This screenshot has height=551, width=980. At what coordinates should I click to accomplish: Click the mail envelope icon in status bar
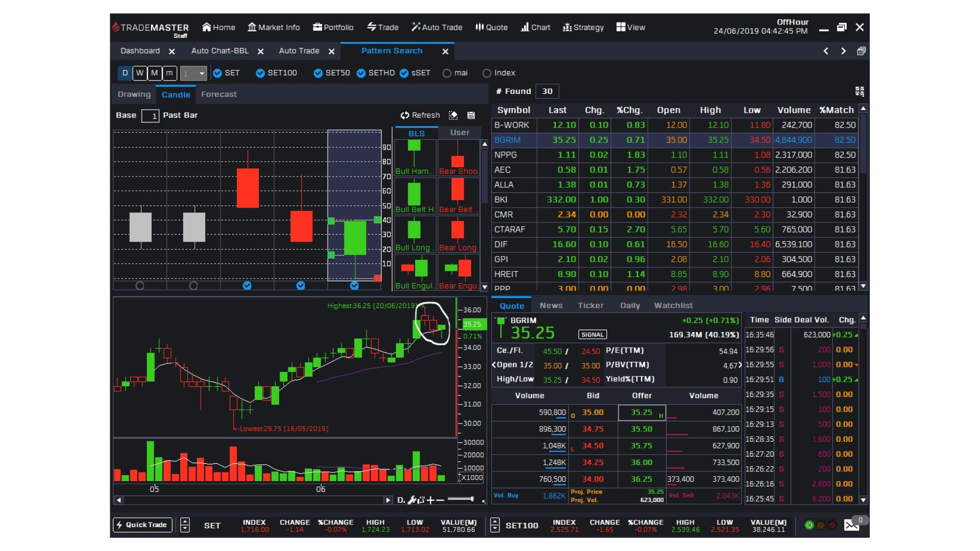coord(851,525)
